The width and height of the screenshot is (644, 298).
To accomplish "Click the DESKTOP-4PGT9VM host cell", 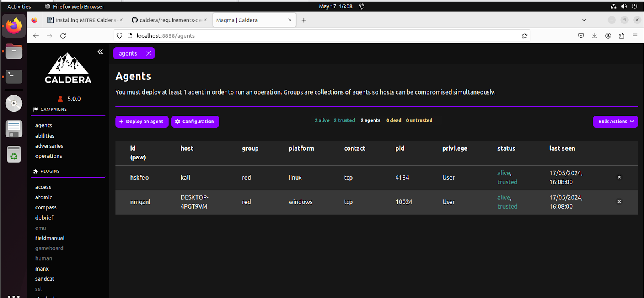I will pyautogui.click(x=194, y=202).
